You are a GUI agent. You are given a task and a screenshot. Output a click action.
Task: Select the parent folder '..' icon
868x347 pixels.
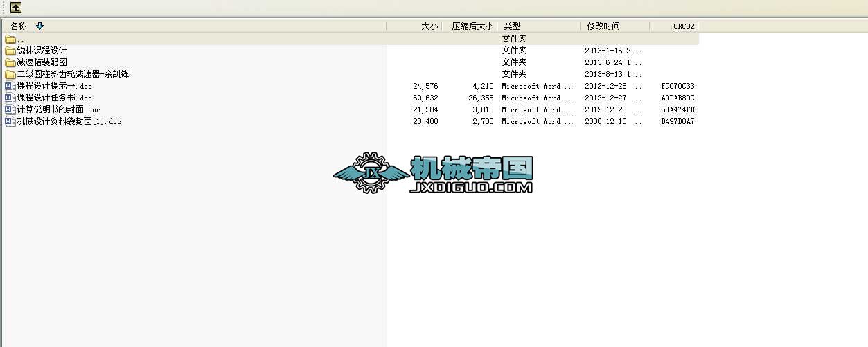click(x=10, y=39)
